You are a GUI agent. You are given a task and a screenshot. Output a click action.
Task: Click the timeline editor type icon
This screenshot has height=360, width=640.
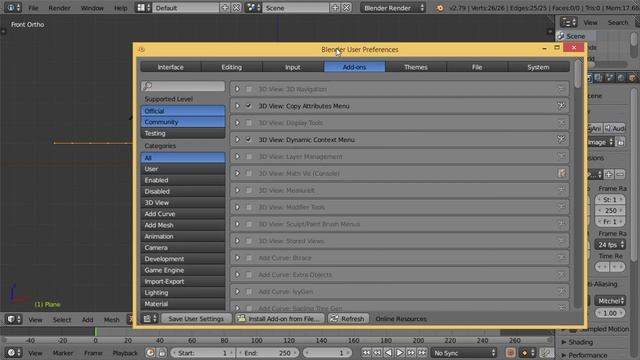point(13,353)
